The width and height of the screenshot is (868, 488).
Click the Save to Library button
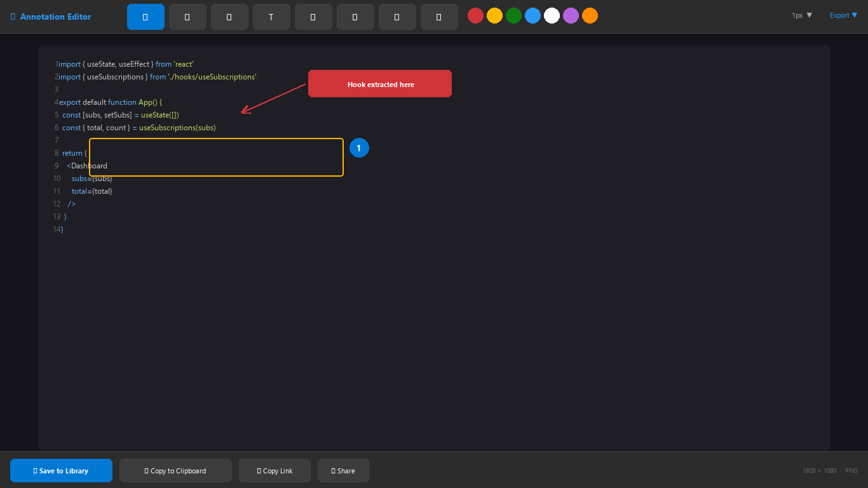click(x=61, y=471)
